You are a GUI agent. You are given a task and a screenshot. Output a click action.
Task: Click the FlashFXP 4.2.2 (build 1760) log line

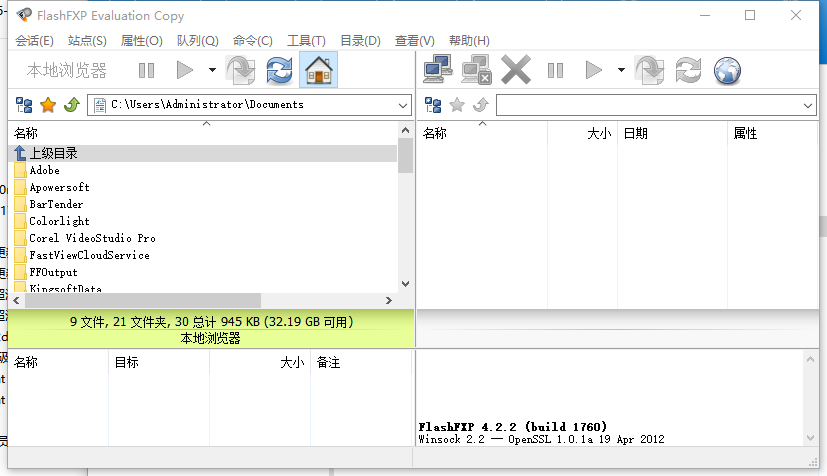click(513, 426)
